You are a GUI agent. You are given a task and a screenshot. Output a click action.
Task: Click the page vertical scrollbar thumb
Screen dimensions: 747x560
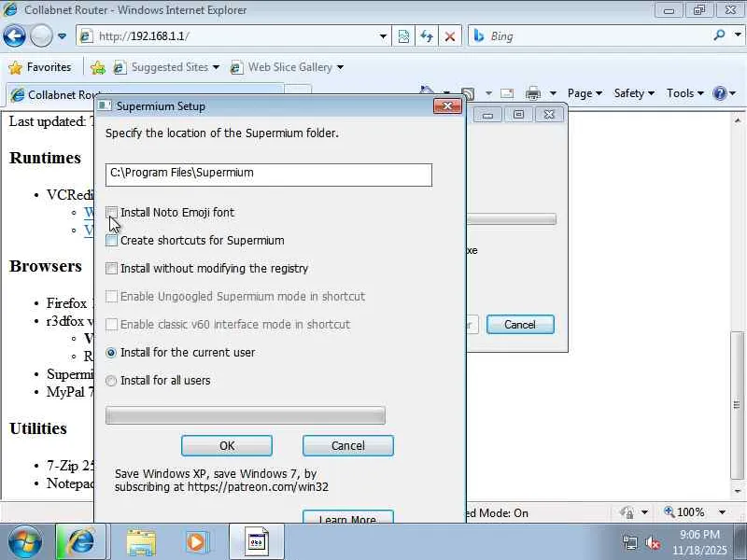pyautogui.click(x=737, y=405)
